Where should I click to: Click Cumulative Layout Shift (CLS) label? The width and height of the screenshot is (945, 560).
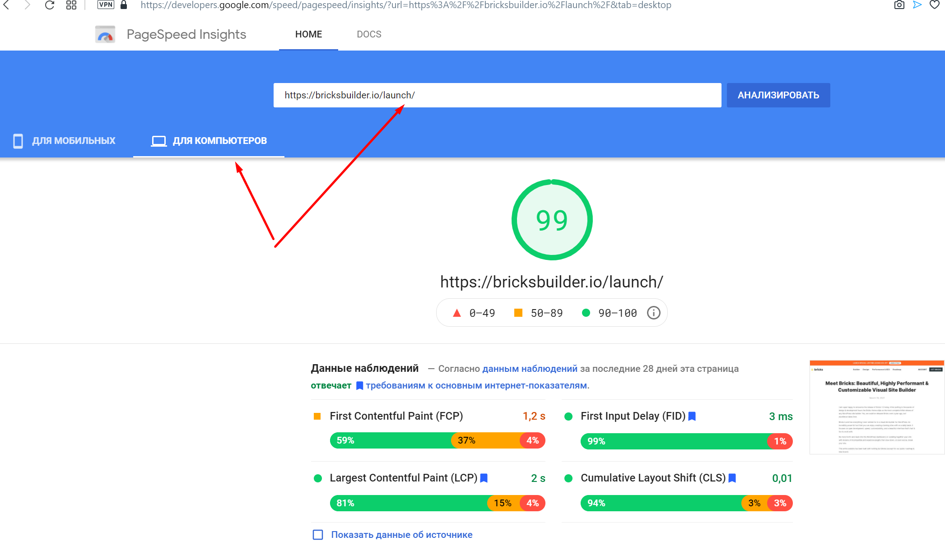(653, 478)
